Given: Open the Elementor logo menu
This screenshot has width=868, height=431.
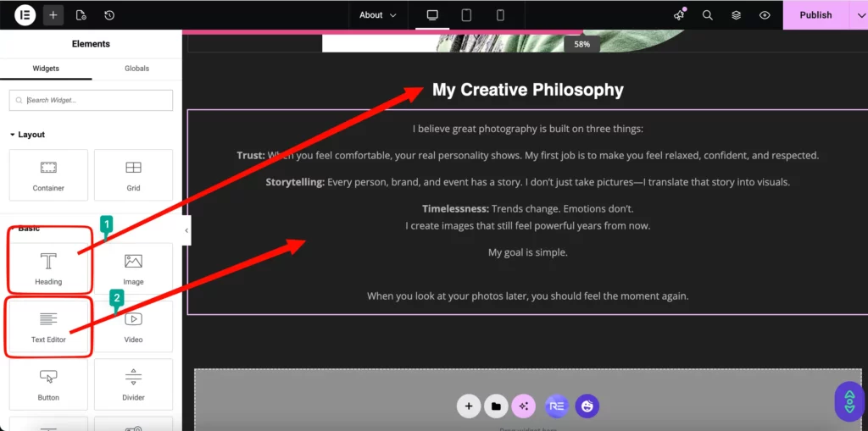Looking at the screenshot, I should 25,15.
